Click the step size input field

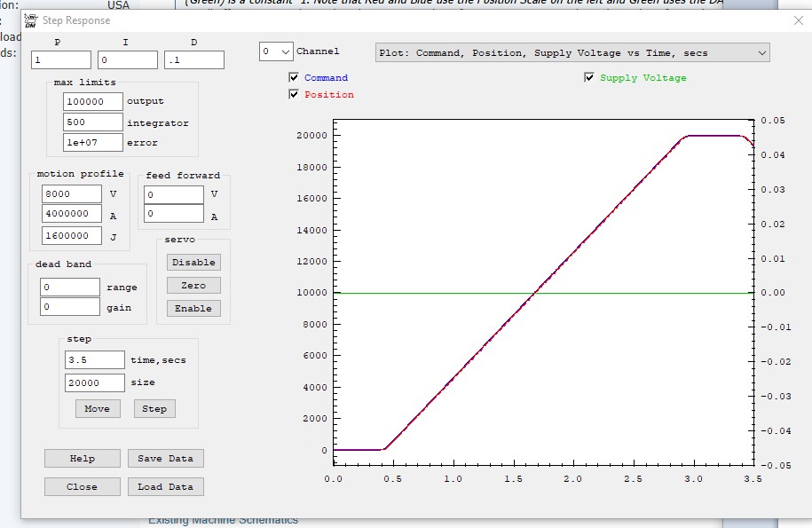(x=94, y=382)
